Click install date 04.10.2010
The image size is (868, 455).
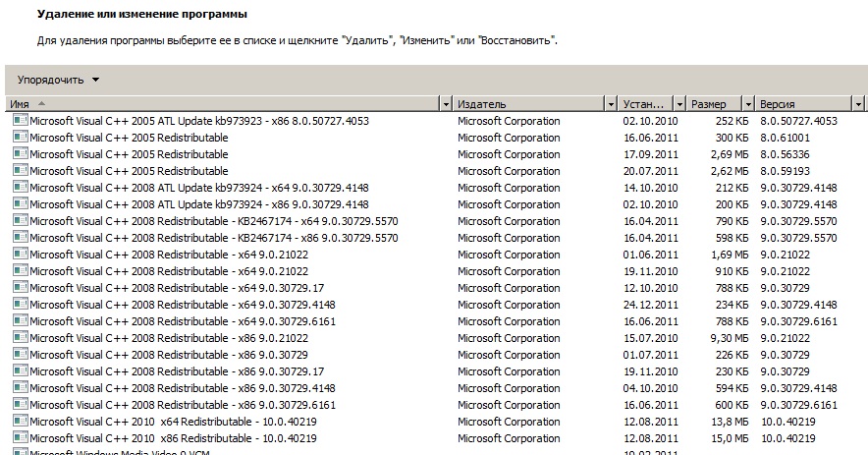point(650,388)
